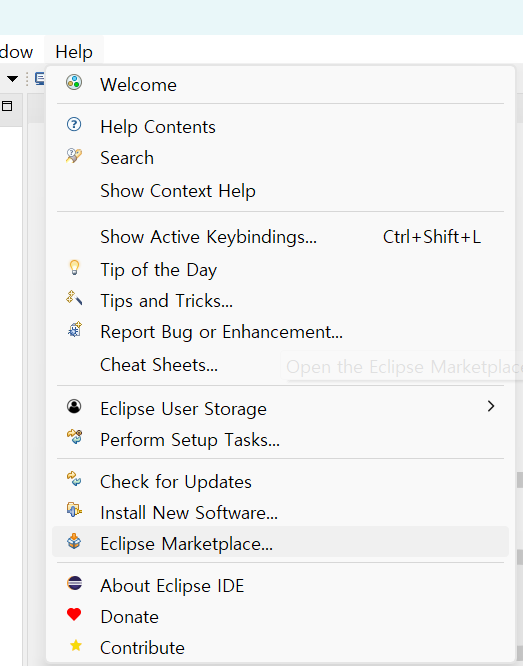Click the Perform Setup Tasks icon

click(x=74, y=437)
